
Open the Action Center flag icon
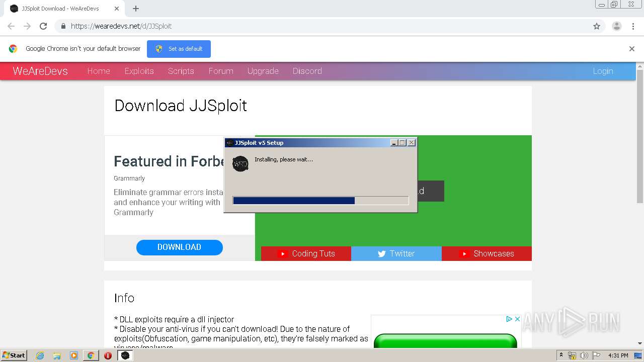pyautogui.click(x=596, y=355)
